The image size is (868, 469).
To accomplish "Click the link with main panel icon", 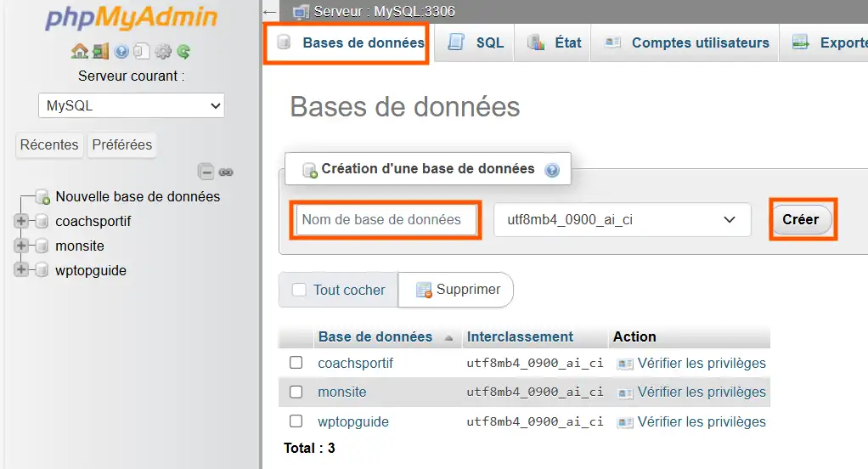I will click(226, 172).
